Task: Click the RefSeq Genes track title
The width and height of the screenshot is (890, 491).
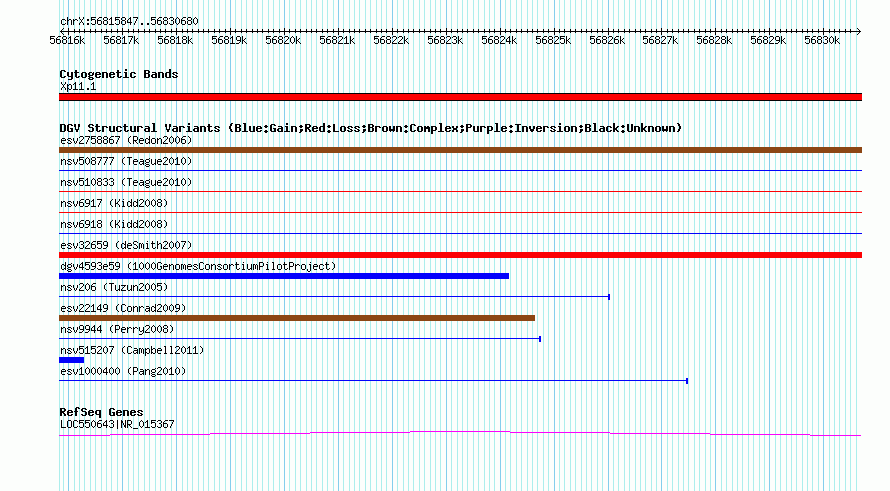Action: pyautogui.click(x=101, y=412)
